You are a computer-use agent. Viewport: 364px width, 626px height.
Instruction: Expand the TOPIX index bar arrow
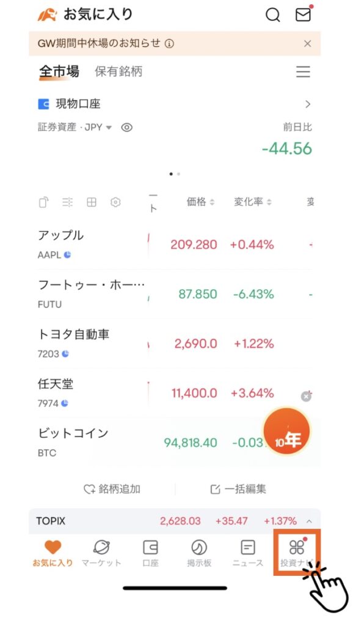(x=309, y=521)
